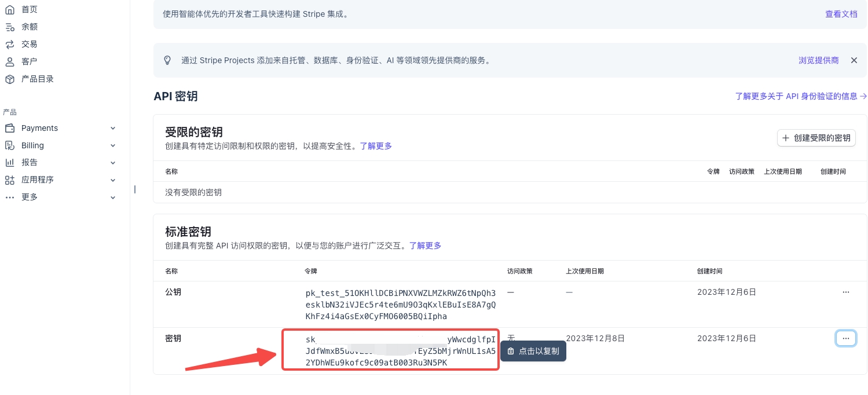The image size is (868, 395).
Task: Dismiss the Stripe Projects banner
Action: click(854, 60)
